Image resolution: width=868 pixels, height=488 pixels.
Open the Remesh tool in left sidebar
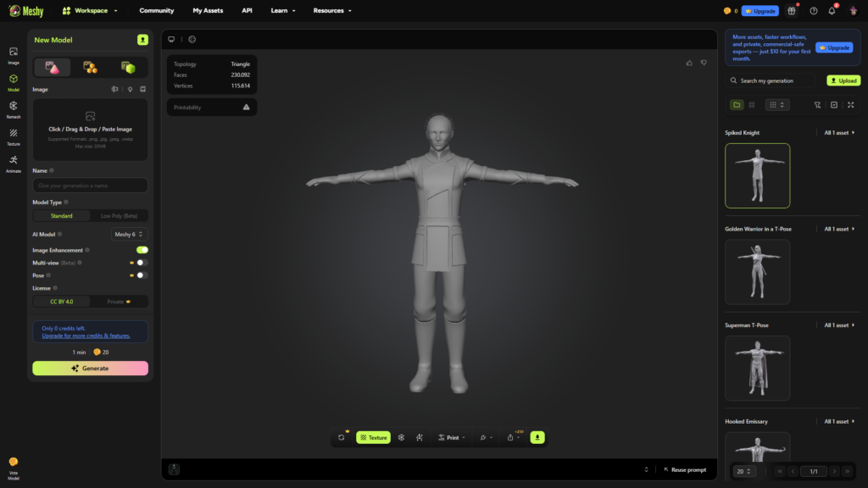pos(13,108)
